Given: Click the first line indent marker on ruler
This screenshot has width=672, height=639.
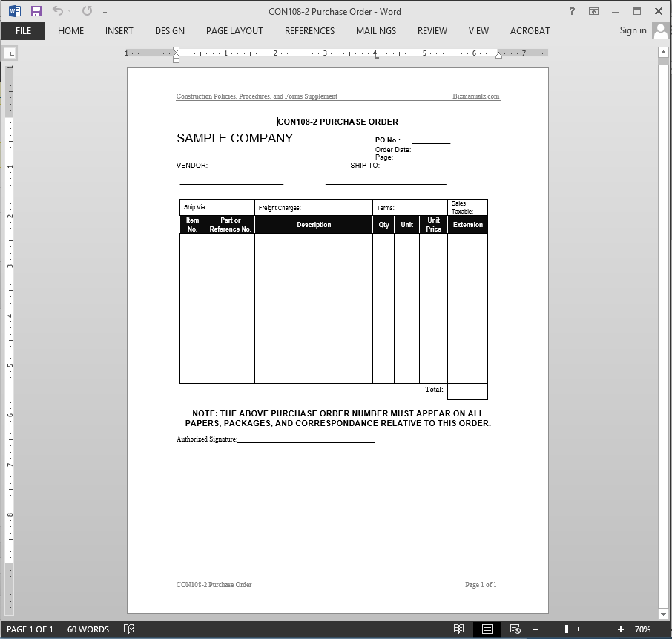Looking at the screenshot, I should click(x=176, y=49).
